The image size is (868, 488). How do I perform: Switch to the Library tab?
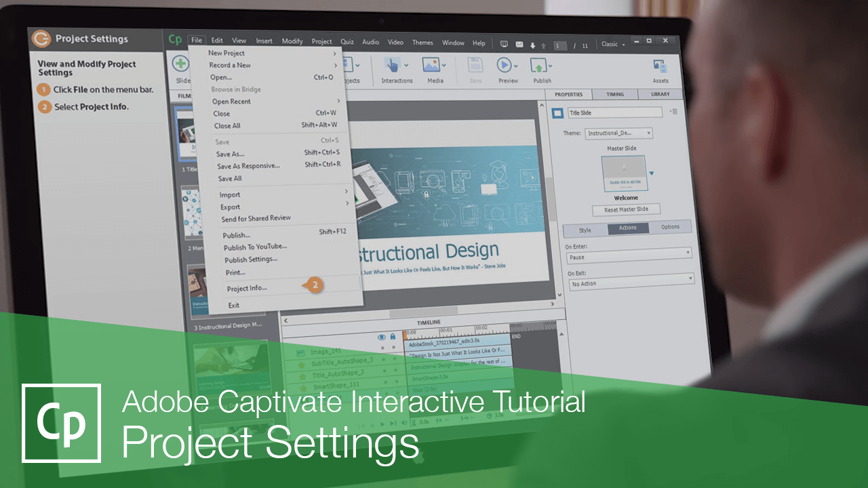660,94
